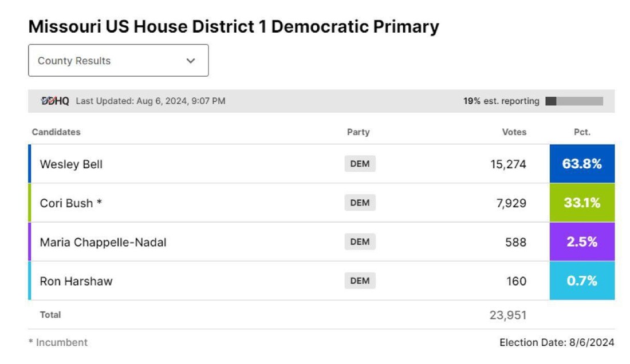
Task: Click the Pct. column header
Action: pos(582,132)
